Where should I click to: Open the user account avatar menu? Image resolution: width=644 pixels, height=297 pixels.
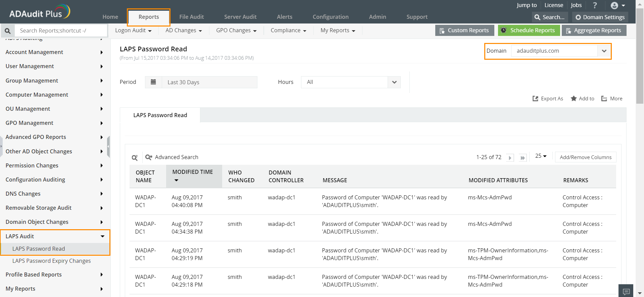(x=617, y=5)
